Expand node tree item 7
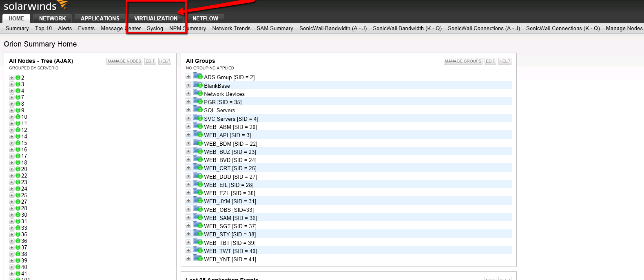This screenshot has height=280, width=644. click(12, 97)
